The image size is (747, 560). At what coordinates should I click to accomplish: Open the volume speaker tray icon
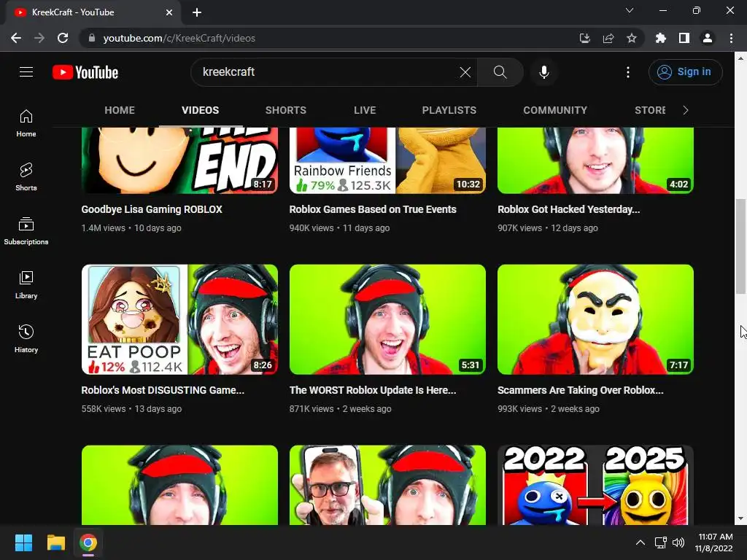point(678,542)
